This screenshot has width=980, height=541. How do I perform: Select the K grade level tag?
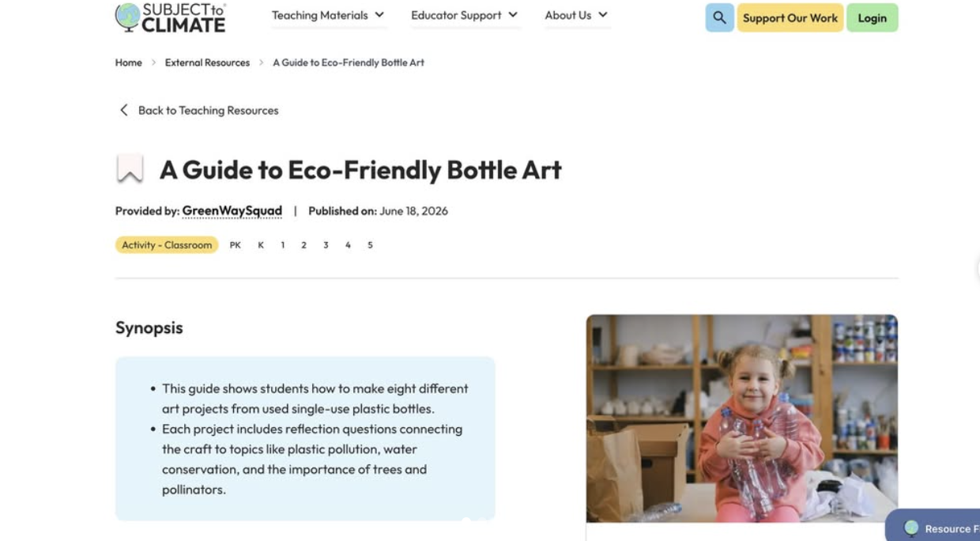pyautogui.click(x=261, y=245)
